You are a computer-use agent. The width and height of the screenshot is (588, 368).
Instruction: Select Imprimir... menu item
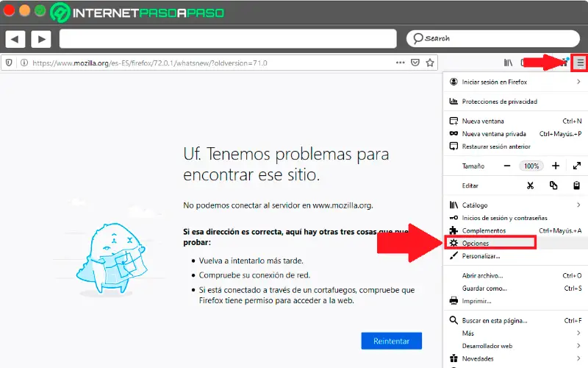516,301
